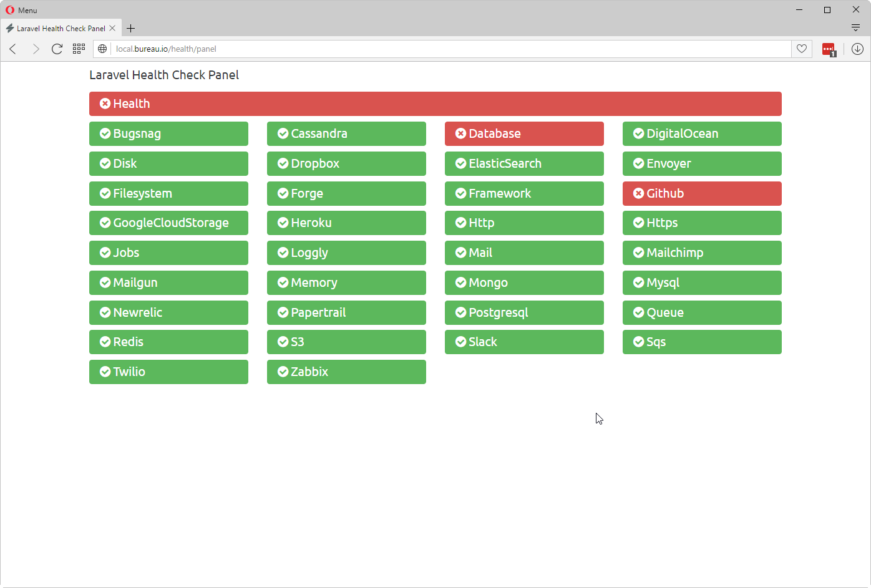Click the Forge check button
Screen dimensions: 871x588
pyautogui.click(x=346, y=193)
